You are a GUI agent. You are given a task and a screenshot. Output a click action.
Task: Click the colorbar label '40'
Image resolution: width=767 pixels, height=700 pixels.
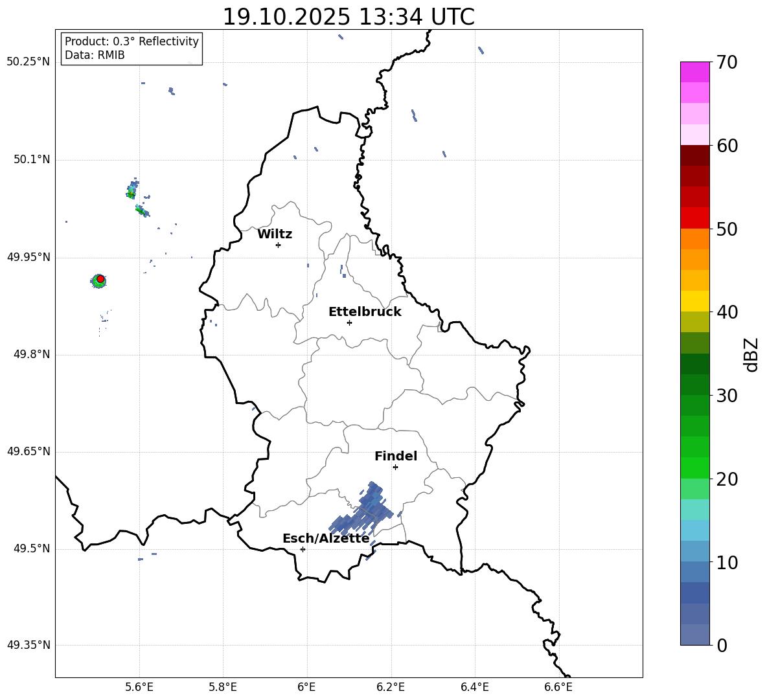click(x=727, y=312)
